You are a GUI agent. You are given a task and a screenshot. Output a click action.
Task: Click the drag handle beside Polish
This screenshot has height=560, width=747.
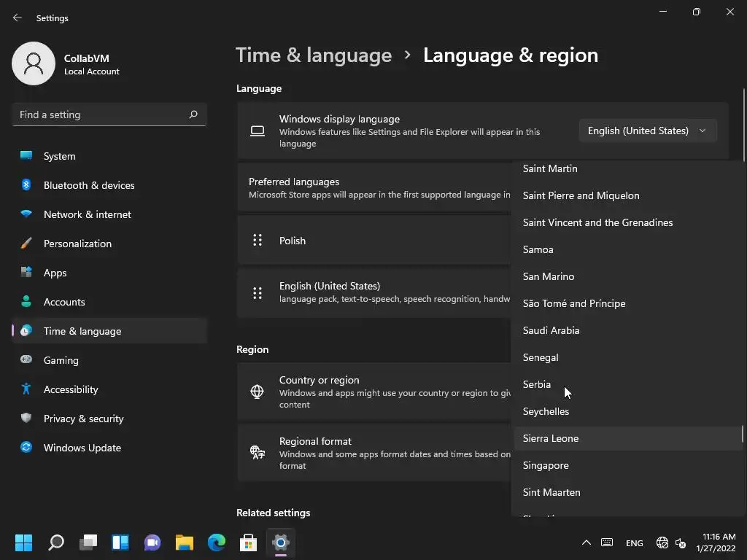pos(258,240)
